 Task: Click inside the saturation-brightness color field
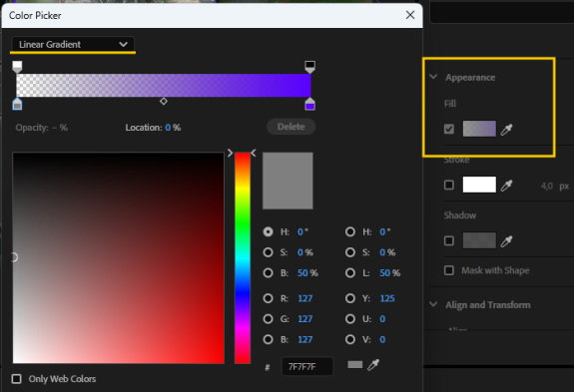[118, 257]
